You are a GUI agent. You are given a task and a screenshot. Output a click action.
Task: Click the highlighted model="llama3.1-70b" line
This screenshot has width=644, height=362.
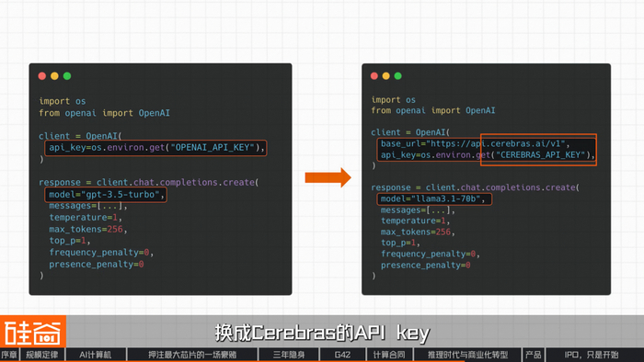pos(434,199)
